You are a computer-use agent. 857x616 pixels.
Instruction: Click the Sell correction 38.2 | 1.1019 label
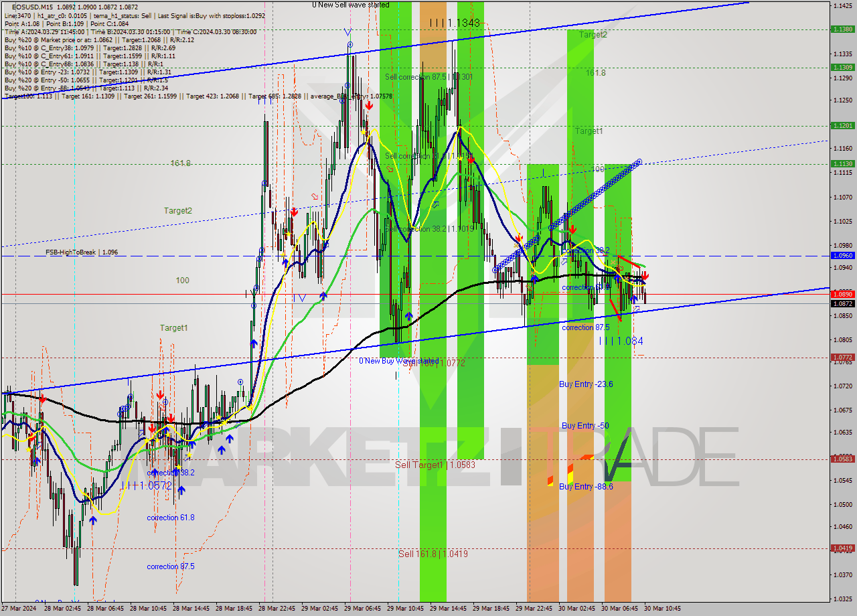(x=429, y=229)
